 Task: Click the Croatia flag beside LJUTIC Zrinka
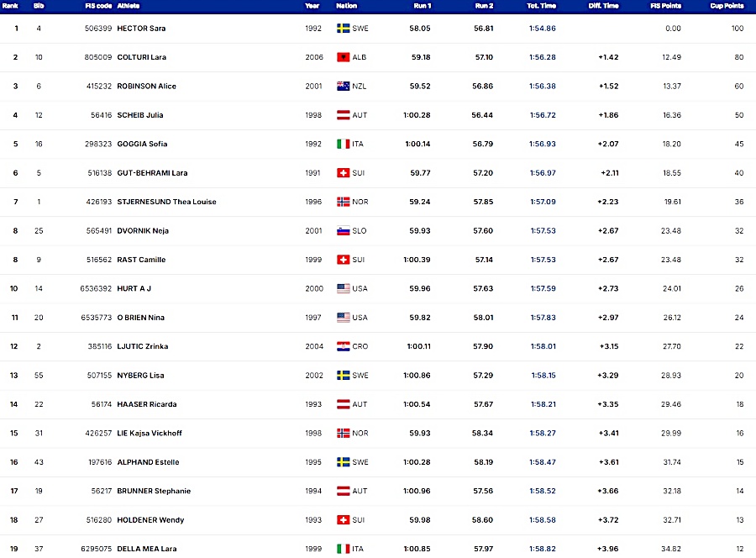click(x=344, y=347)
